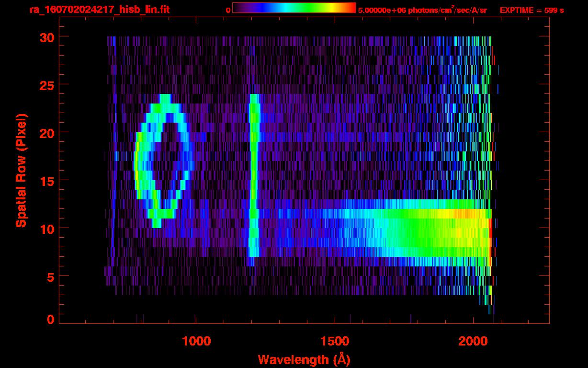Image resolution: width=588 pixels, height=368 pixels.
Task: Click the 5.00000e+06 photons/cm²/sec/A/sr label
Action: tap(422, 10)
